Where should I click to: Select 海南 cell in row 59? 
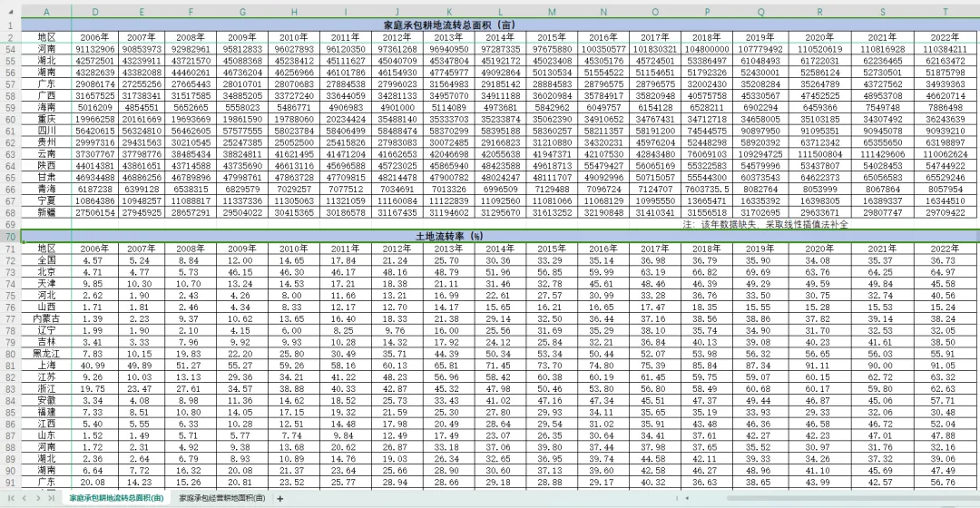46,107
